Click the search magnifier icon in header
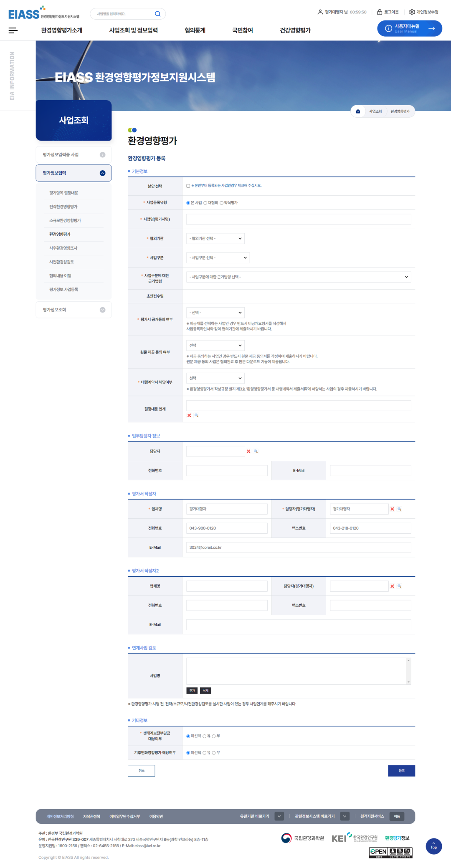The width and height of the screenshot is (451, 868). pos(157,14)
